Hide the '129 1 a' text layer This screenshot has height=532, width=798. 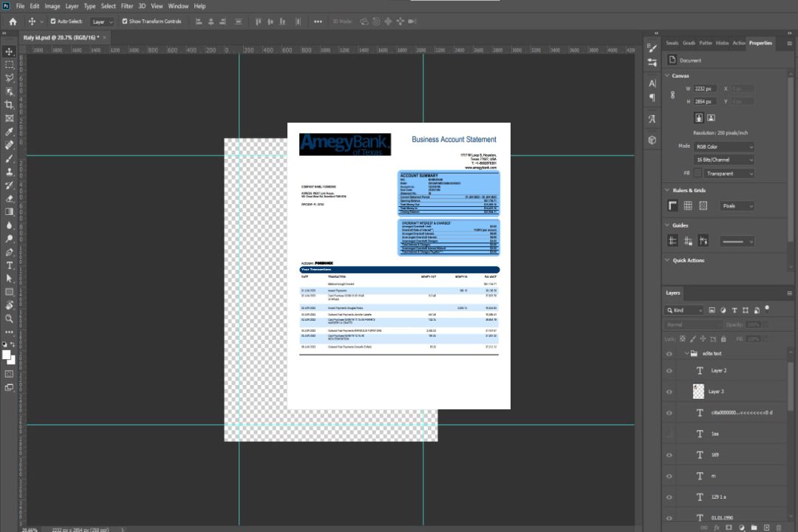pos(669,497)
